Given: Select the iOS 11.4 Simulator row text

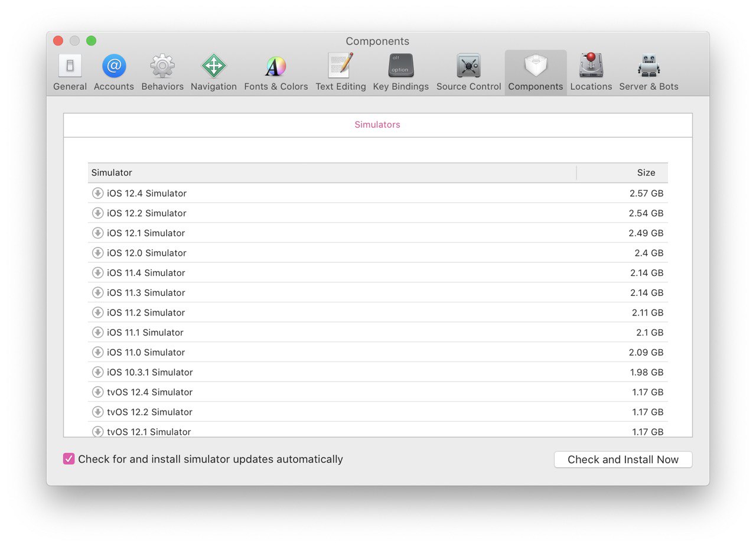Looking at the screenshot, I should (146, 273).
